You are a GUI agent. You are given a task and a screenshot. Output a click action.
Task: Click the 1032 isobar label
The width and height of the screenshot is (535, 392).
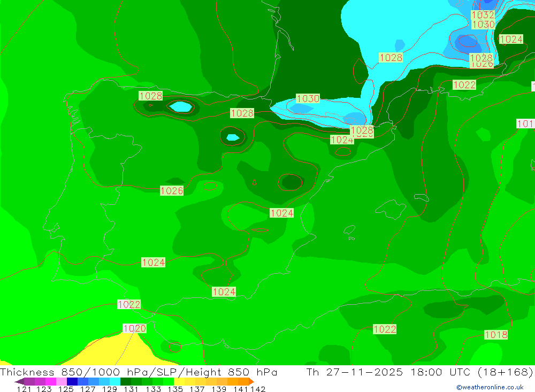point(483,14)
